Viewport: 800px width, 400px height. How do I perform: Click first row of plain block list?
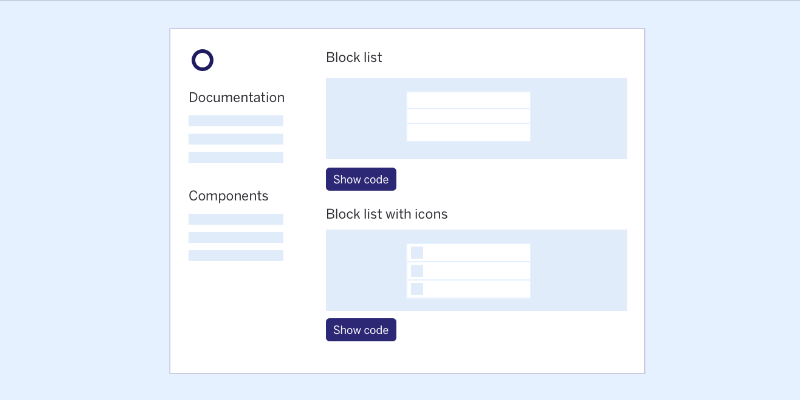(468, 100)
